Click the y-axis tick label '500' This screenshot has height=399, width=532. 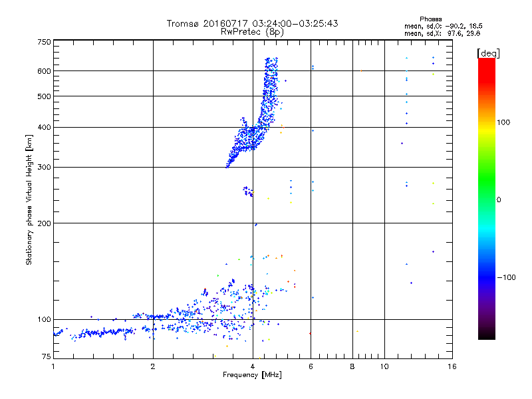click(44, 96)
